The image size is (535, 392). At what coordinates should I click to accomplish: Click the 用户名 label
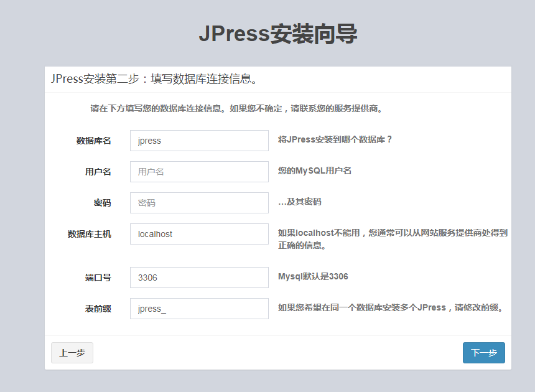click(x=98, y=172)
